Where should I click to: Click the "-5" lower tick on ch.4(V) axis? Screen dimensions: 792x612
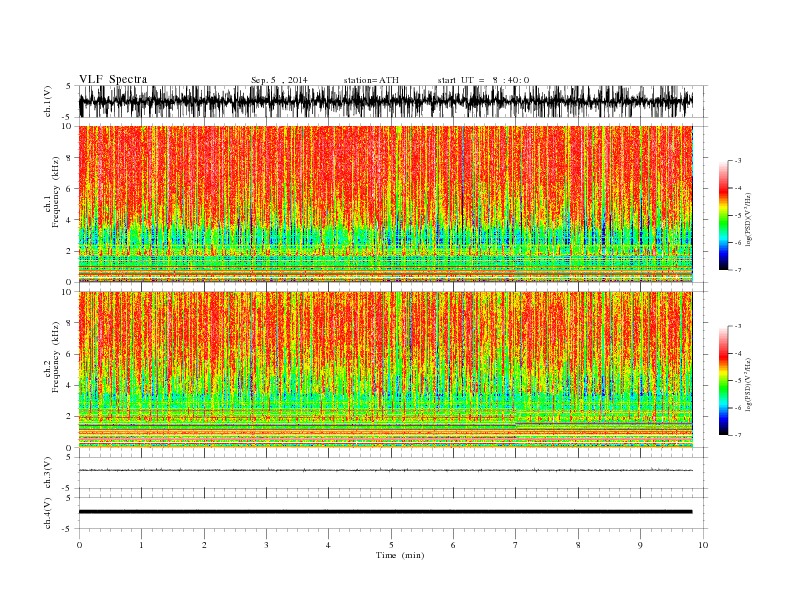pyautogui.click(x=68, y=529)
